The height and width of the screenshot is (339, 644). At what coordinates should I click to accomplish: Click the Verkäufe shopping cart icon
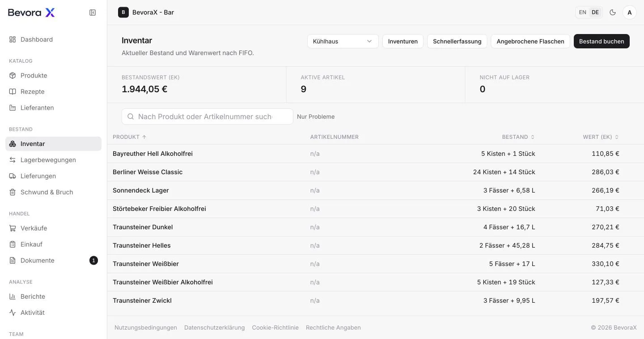click(x=13, y=228)
